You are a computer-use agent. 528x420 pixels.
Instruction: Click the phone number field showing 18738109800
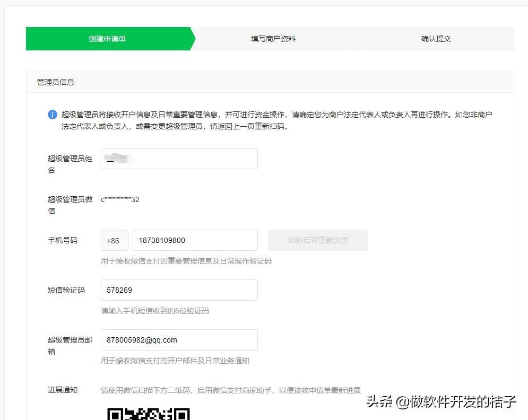pos(195,240)
